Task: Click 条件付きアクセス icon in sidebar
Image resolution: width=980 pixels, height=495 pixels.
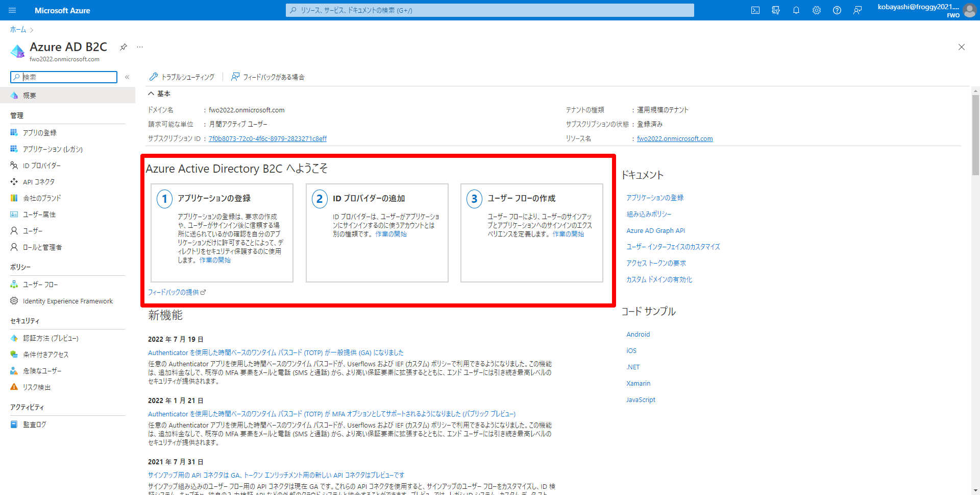Action: tap(14, 355)
